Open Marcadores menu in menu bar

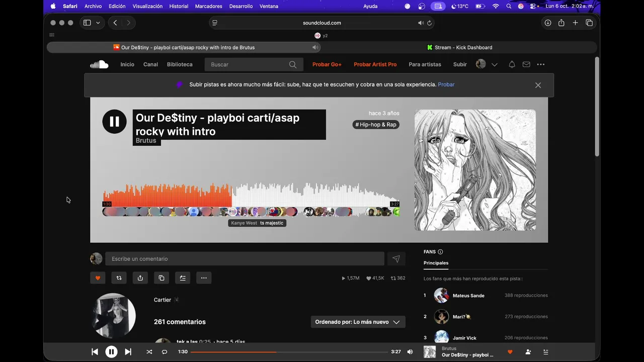click(208, 6)
